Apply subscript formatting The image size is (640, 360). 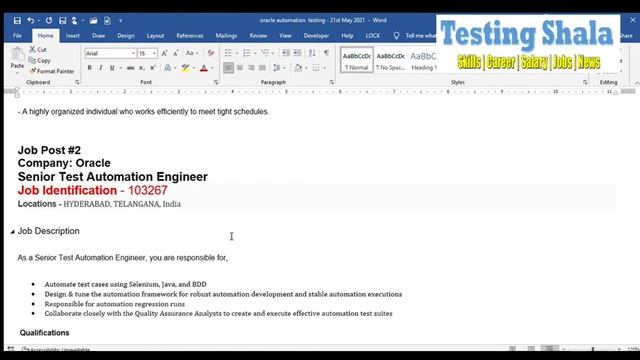(x=141, y=68)
